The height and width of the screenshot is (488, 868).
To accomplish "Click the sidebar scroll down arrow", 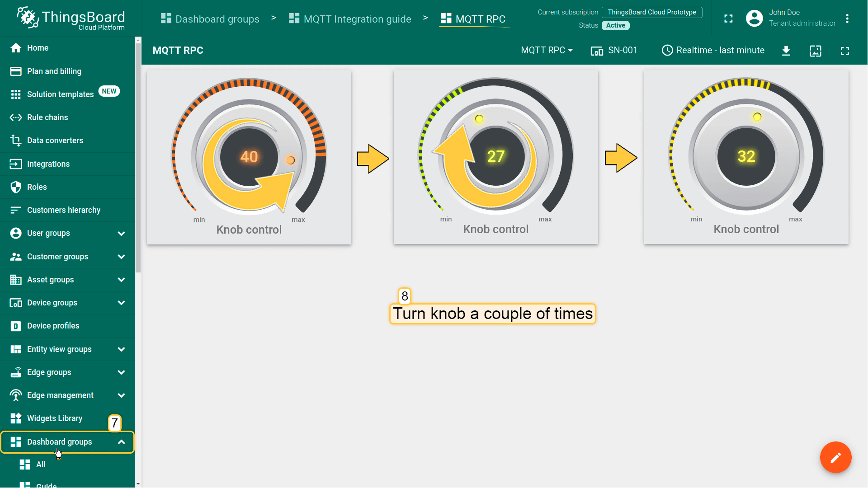I will point(138,484).
